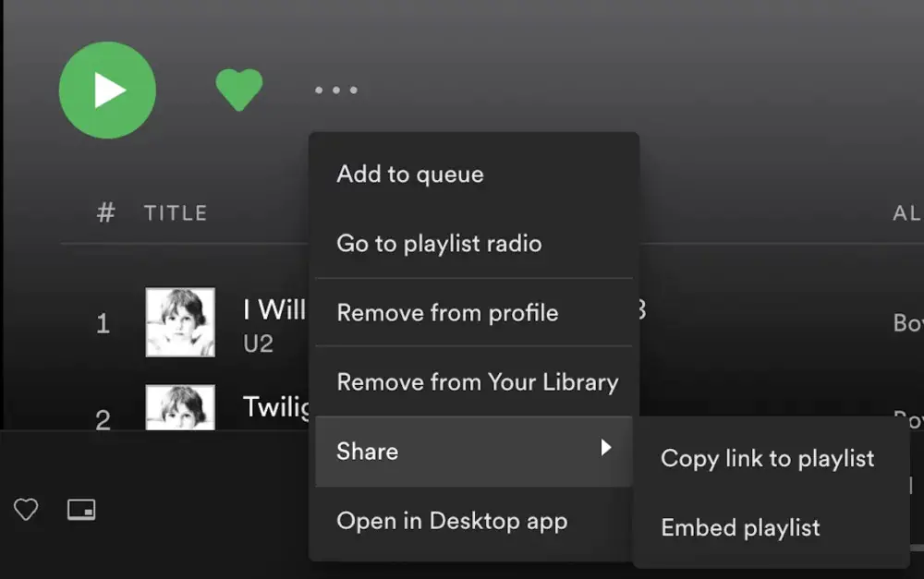
Task: Click Copy link to playlist
Action: pos(767,458)
